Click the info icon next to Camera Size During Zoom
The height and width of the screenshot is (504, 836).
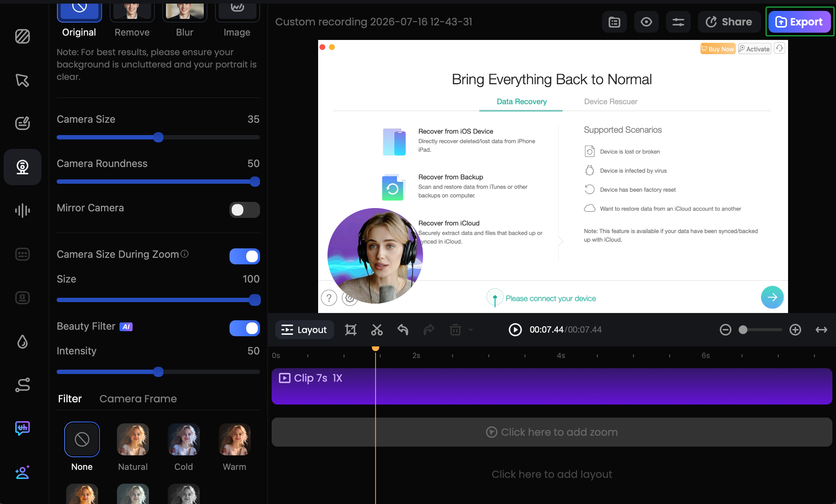184,254
